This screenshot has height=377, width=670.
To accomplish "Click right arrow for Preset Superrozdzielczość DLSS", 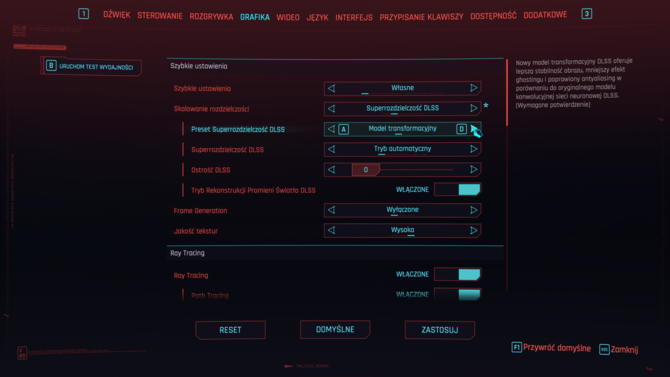I will 473,129.
